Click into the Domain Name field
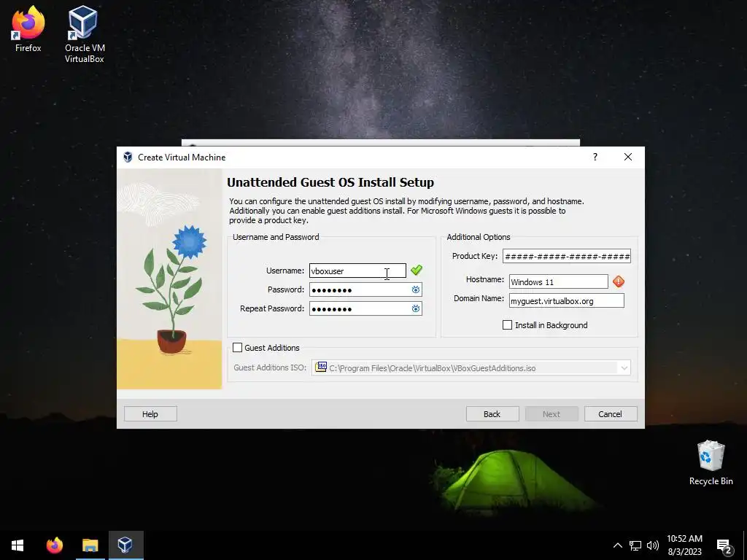The image size is (747, 560). 566,300
